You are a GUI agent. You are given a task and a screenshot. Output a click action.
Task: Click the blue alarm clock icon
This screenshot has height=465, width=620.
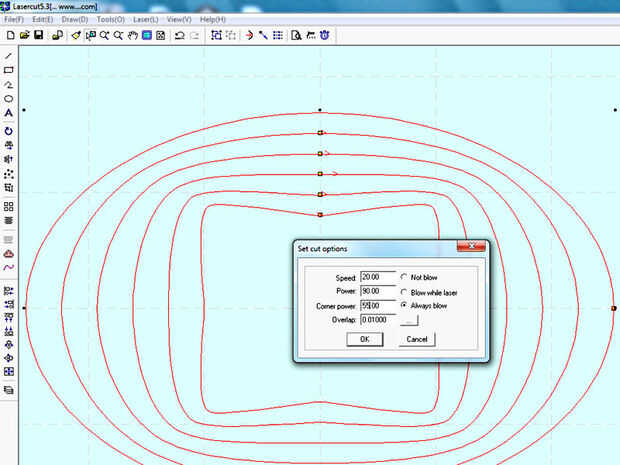[x=325, y=36]
